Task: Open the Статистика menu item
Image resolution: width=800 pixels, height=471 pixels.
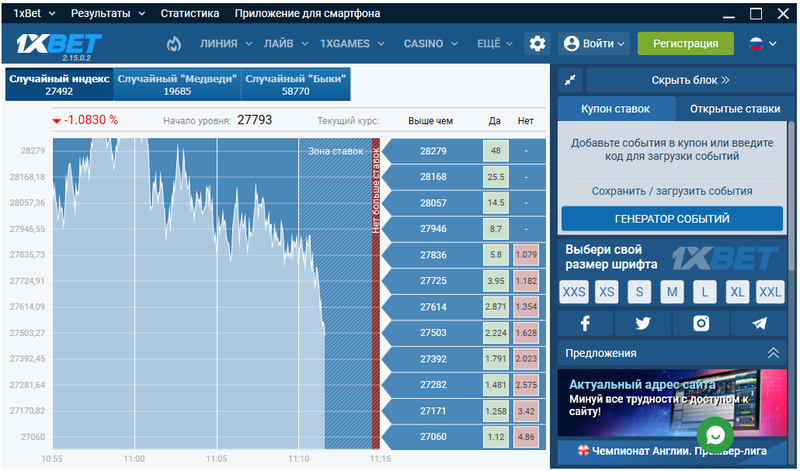Action: 190,13
